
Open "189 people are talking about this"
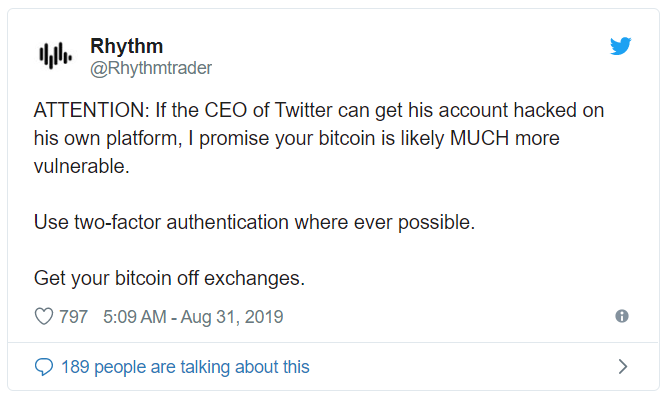pyautogui.click(x=185, y=367)
